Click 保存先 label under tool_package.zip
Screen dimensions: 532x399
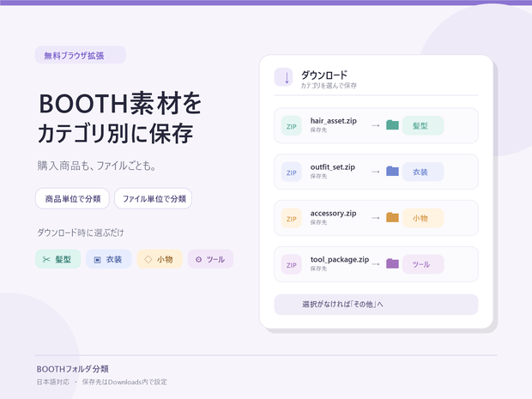click(x=318, y=269)
